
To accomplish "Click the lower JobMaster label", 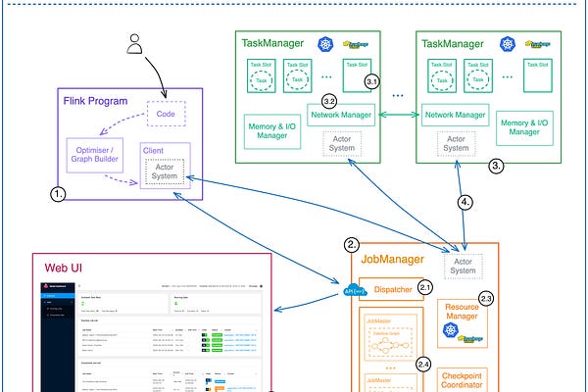I will click(x=378, y=380).
